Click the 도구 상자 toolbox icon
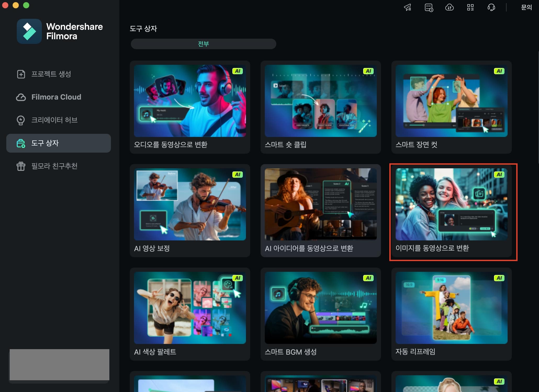The height and width of the screenshot is (392, 539). pyautogui.click(x=21, y=143)
